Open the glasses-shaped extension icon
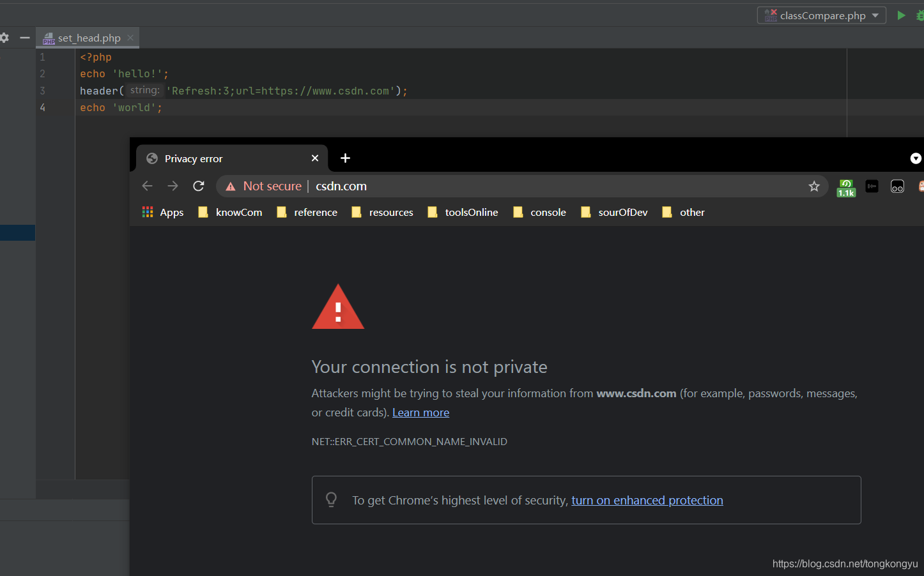The width and height of the screenshot is (924, 576). point(897,186)
